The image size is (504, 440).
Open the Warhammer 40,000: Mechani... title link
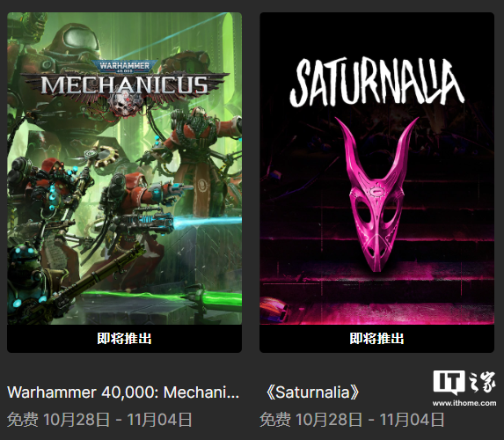point(123,392)
